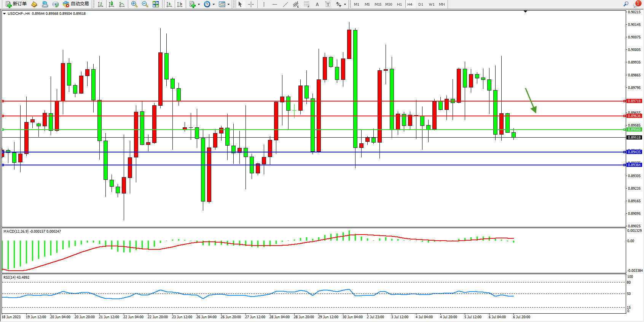Switch chart to bar chart mode

pyautogui.click(x=100, y=4)
